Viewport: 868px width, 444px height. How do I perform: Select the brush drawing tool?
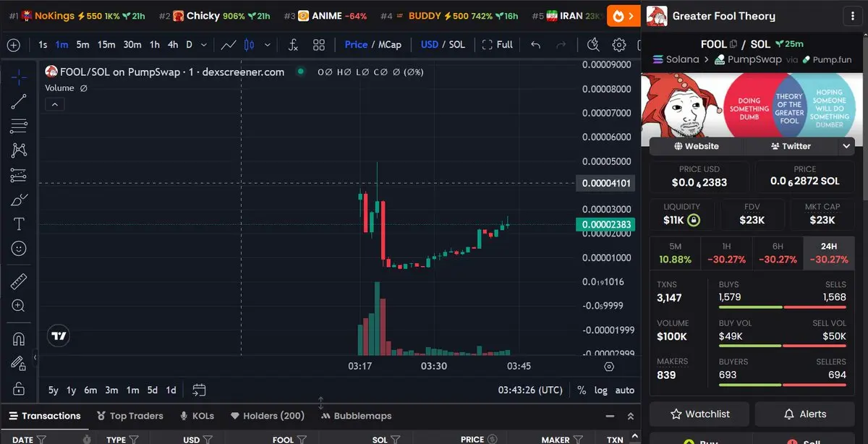pyautogui.click(x=19, y=200)
